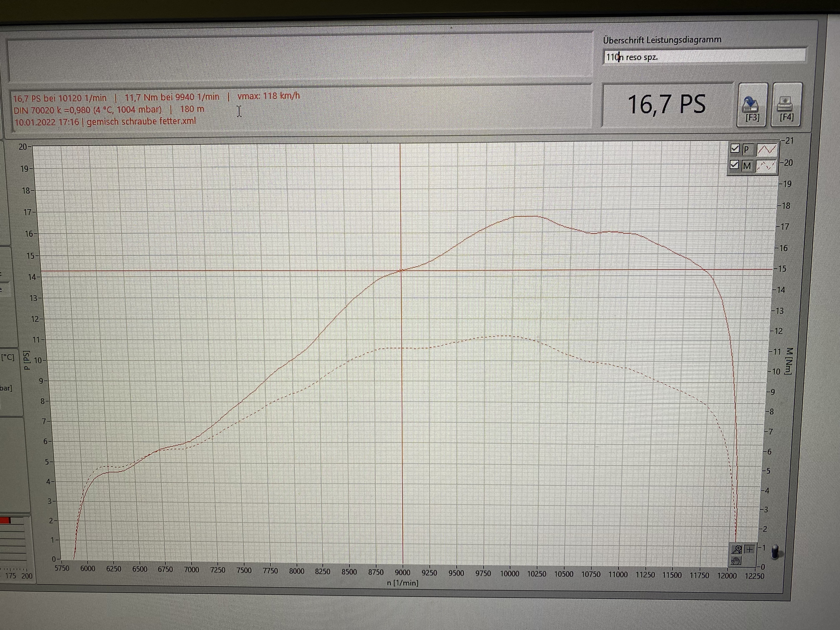Click the M plot label in legend

point(747,166)
